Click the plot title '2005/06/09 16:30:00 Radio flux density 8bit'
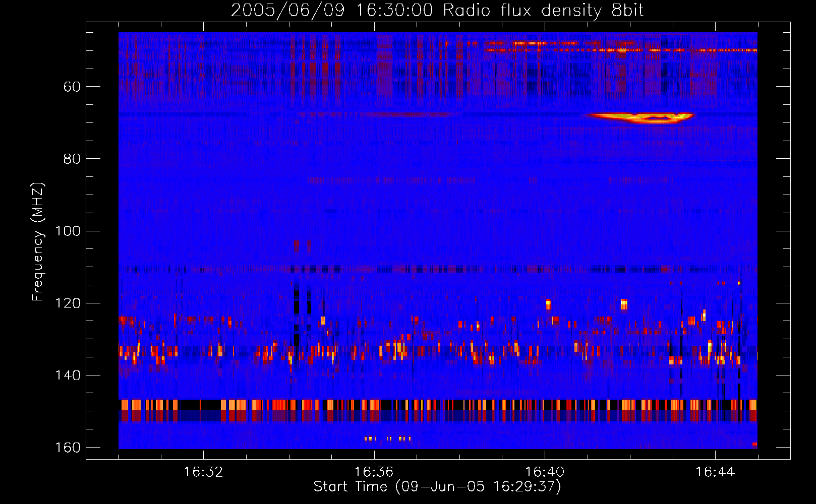 [x=437, y=10]
